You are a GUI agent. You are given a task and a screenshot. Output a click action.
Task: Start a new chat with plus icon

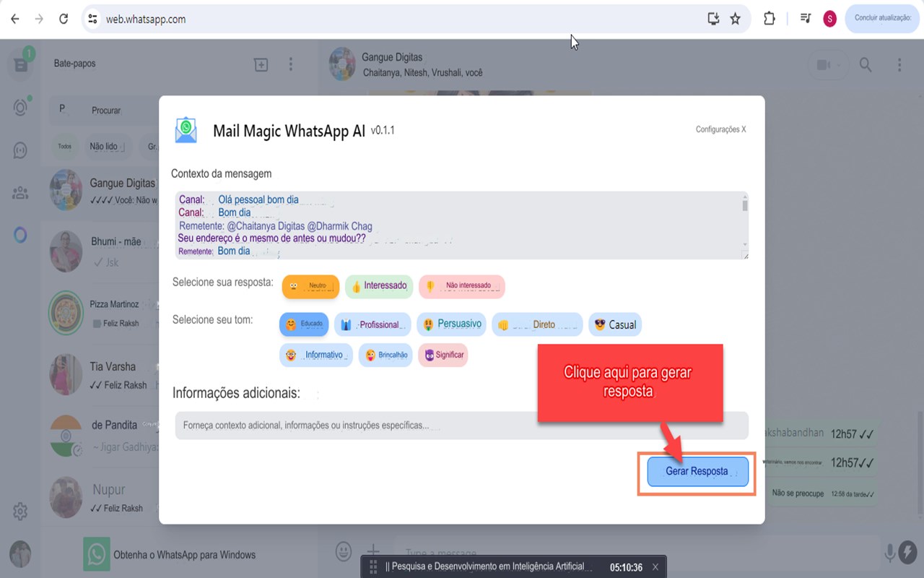coord(261,65)
